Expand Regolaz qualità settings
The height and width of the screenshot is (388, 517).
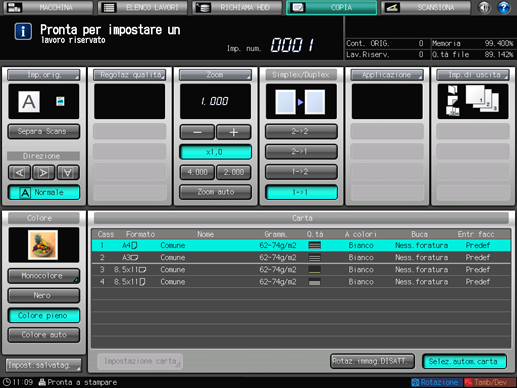(x=129, y=75)
